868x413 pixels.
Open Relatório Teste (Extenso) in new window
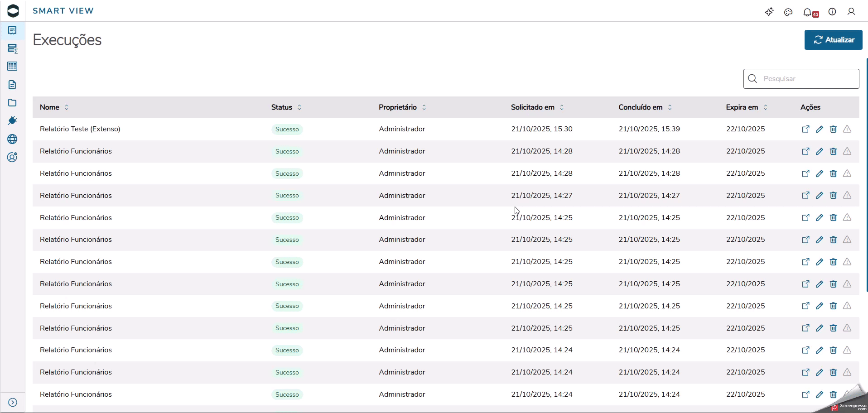click(x=805, y=129)
